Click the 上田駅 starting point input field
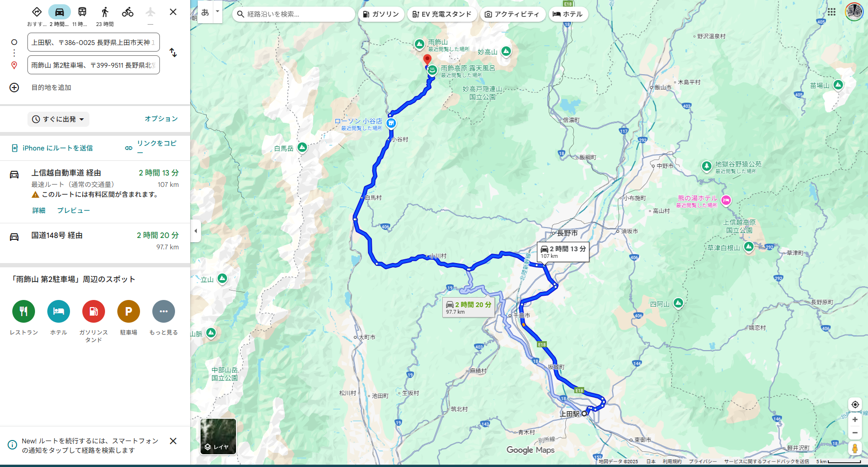The height and width of the screenshot is (467, 868). pos(94,42)
